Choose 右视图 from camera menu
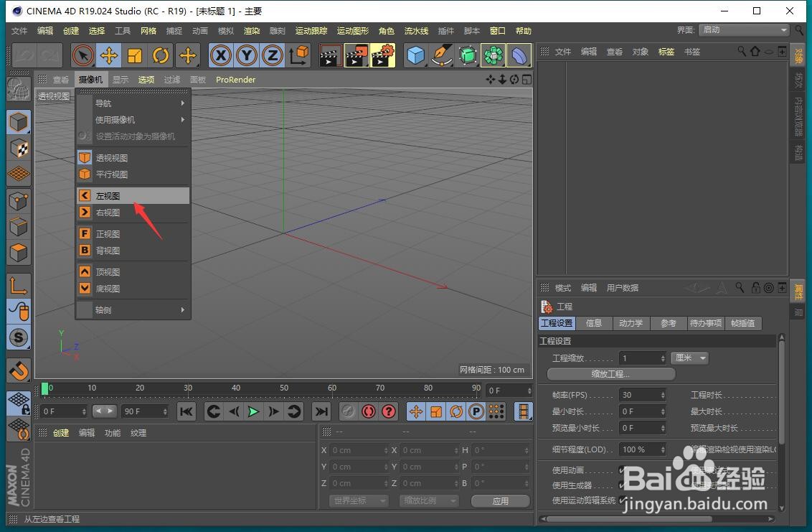Screen dimensions: 812x532 point(133,213)
